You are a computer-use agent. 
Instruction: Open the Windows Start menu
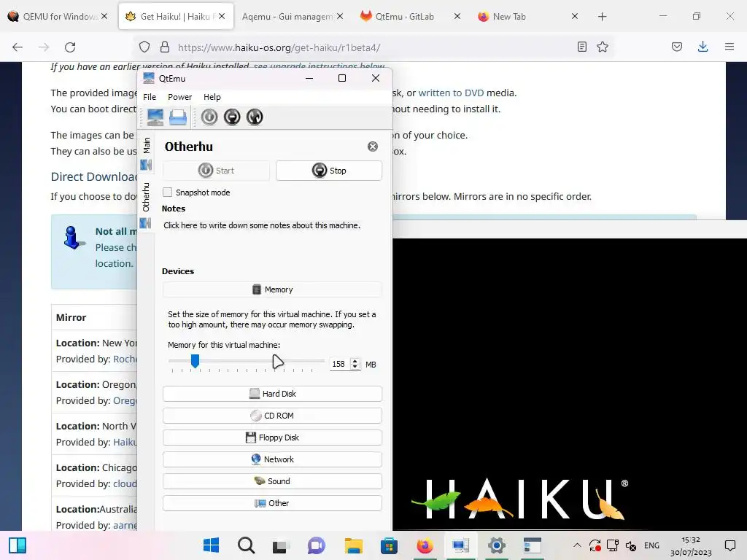(211, 545)
